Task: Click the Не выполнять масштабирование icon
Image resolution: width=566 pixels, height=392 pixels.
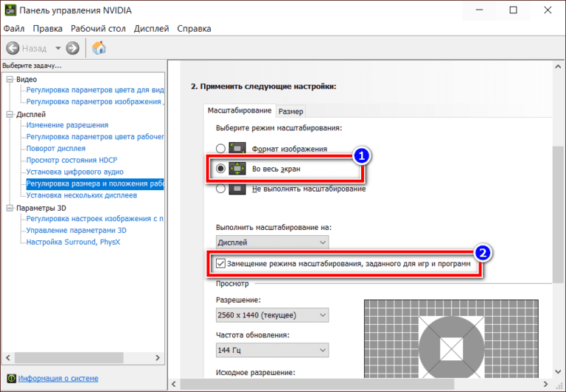Action: point(237,189)
